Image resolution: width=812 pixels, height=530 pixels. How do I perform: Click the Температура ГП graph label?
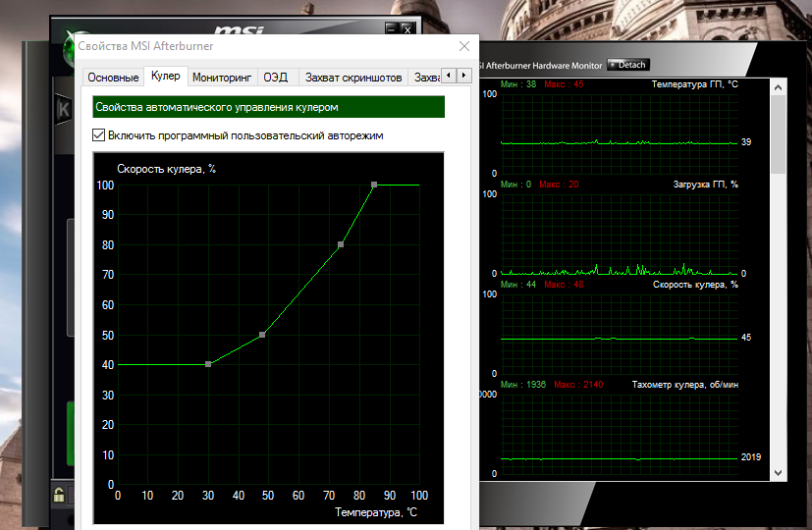694,83
